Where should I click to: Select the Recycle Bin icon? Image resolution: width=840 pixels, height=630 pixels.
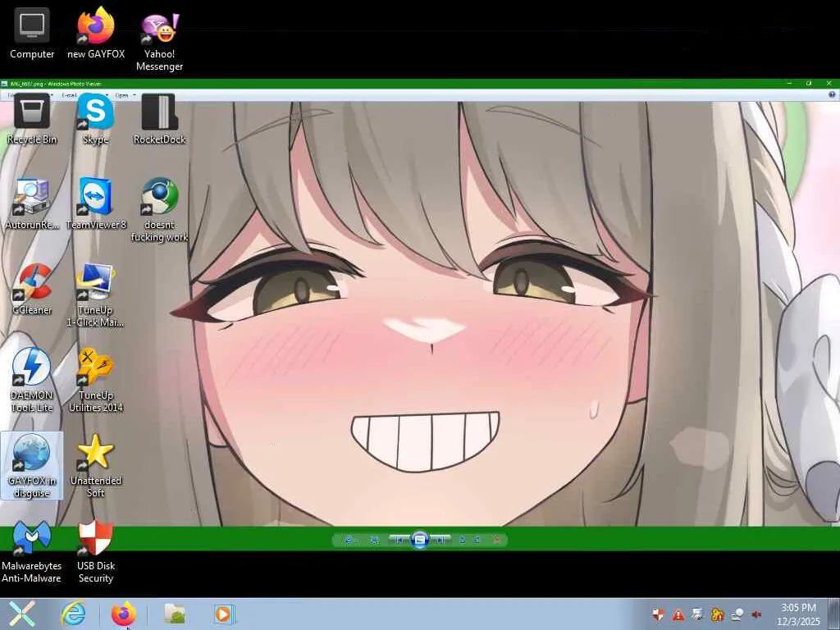(32, 120)
